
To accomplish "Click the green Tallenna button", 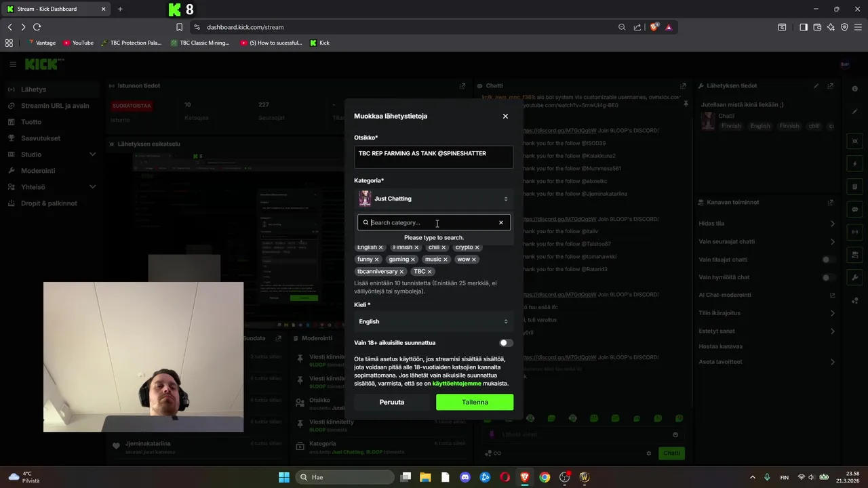I will point(475,402).
